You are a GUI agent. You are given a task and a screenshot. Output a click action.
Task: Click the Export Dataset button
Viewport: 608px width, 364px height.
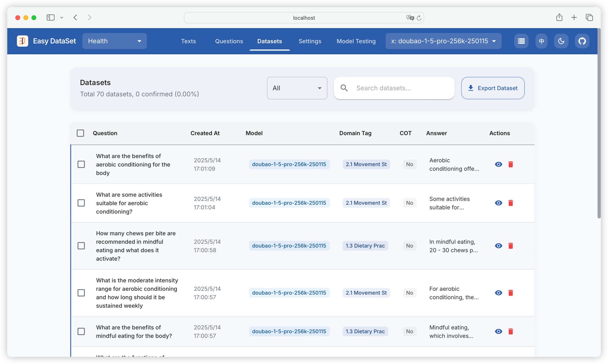click(x=493, y=88)
